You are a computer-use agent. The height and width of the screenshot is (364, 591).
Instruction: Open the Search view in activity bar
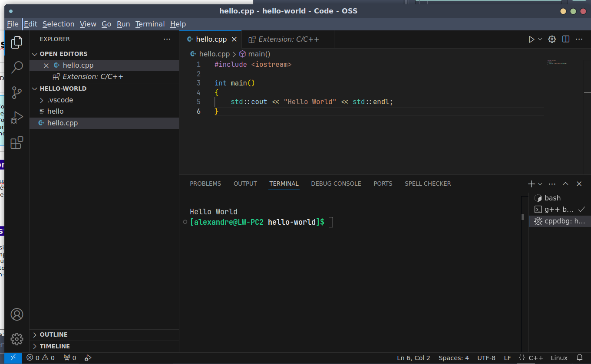pyautogui.click(x=17, y=67)
